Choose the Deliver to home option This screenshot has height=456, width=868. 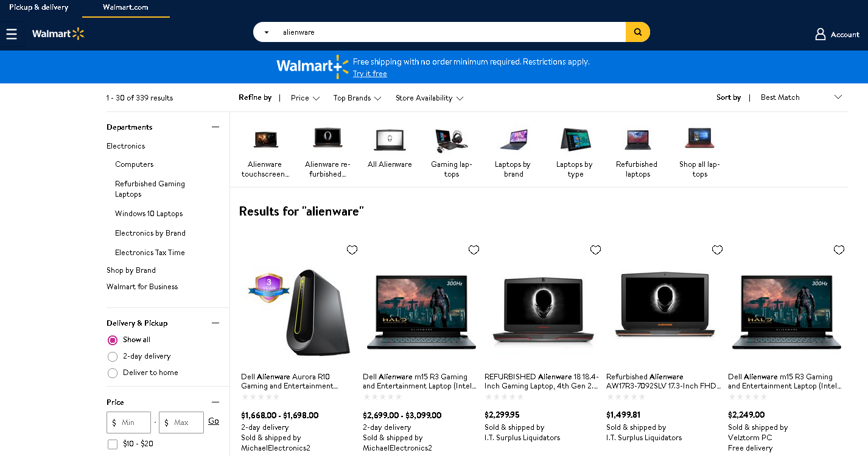113,373
